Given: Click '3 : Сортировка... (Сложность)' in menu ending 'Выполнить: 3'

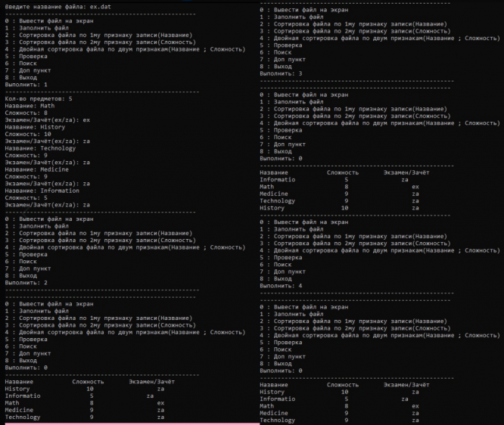Looking at the screenshot, I should (x=355, y=31).
